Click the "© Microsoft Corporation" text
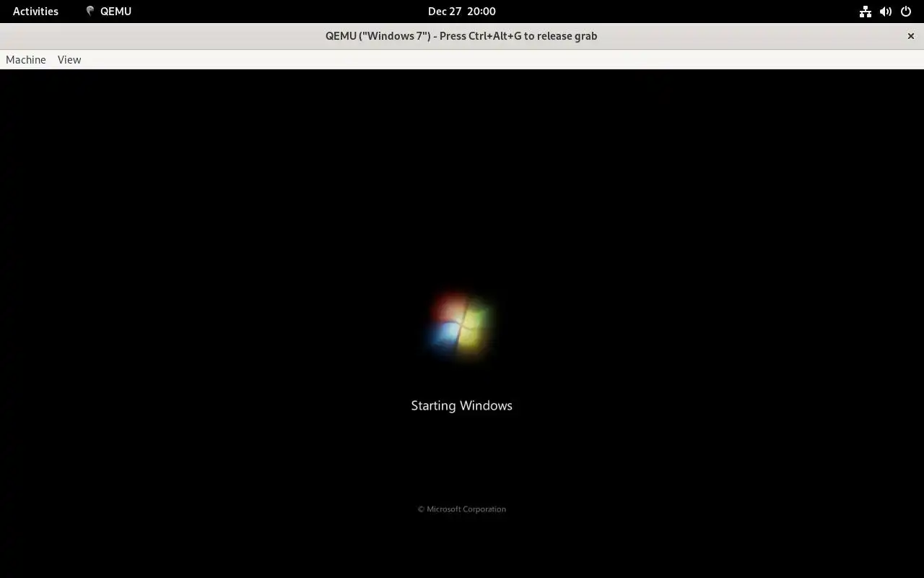 click(x=462, y=509)
